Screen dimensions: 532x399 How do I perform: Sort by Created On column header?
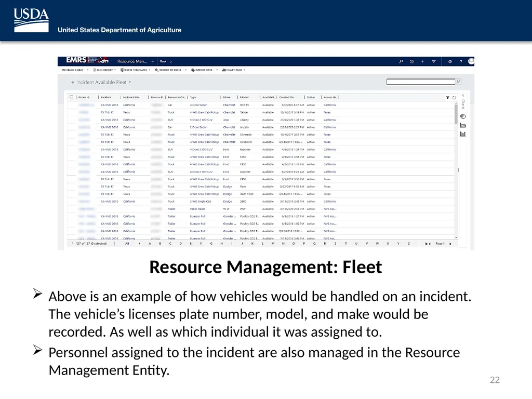click(287, 97)
